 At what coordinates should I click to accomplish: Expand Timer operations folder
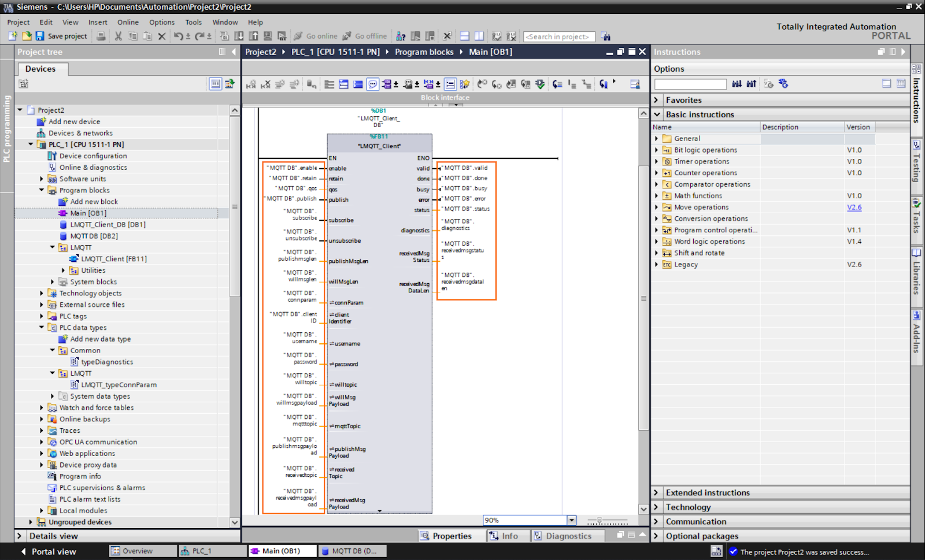(656, 161)
